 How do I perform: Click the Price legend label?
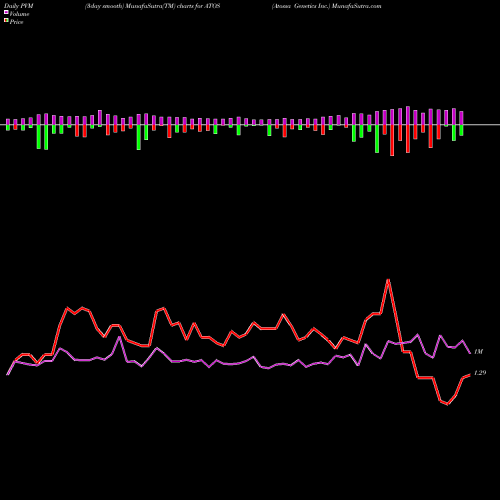click(x=16, y=22)
